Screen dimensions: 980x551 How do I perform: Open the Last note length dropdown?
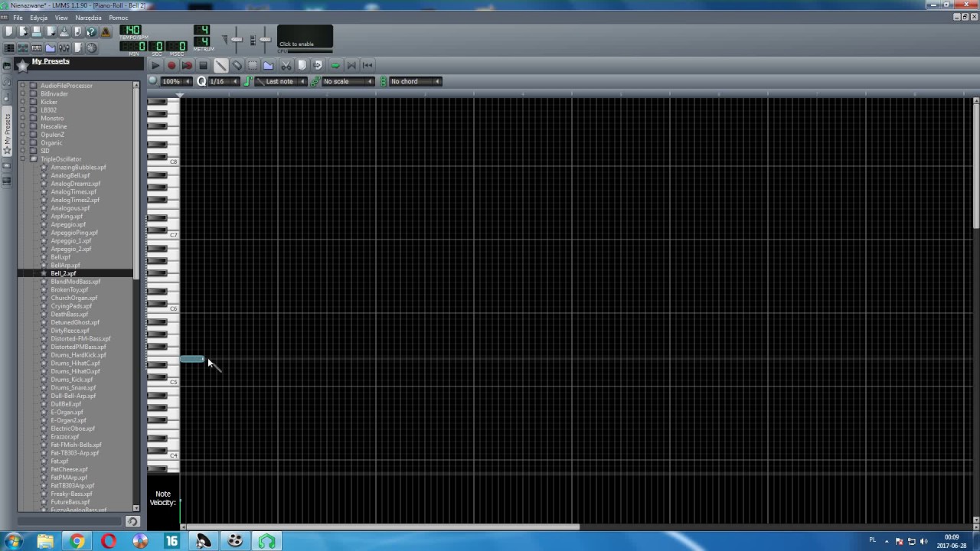280,81
